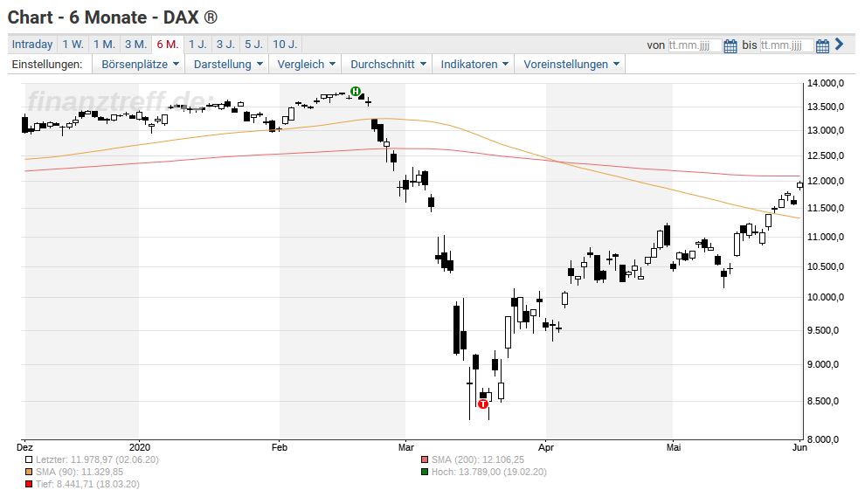865x504 pixels.
Task: Click the 'Mär' x-axis label
Action: click(x=406, y=447)
